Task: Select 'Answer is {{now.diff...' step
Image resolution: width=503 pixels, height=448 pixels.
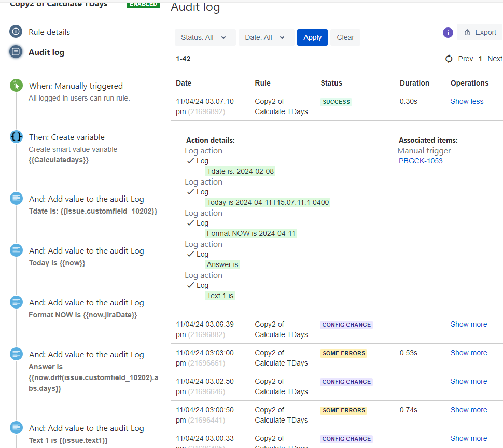Action: click(x=93, y=377)
